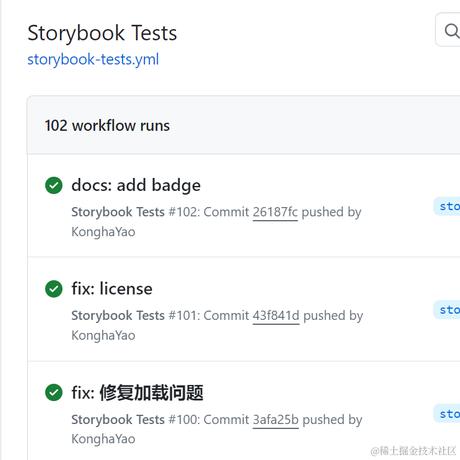The height and width of the screenshot is (460, 460).
Task: Click branch label on run #101 row
Action: [447, 310]
